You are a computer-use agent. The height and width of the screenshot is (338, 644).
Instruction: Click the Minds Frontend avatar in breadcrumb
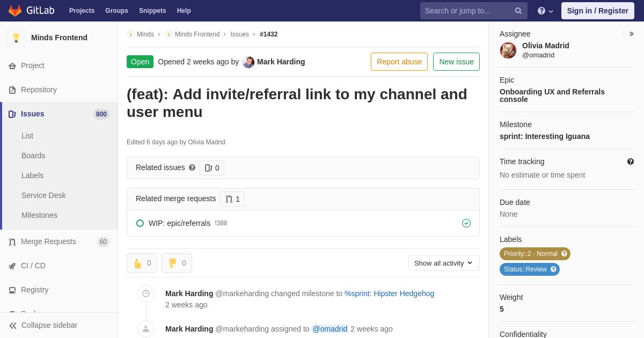(169, 34)
